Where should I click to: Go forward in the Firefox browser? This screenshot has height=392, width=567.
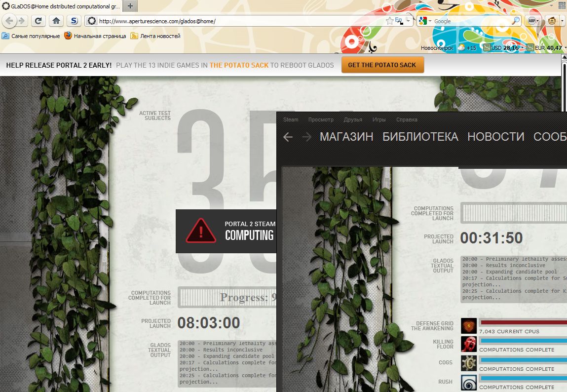click(x=22, y=21)
